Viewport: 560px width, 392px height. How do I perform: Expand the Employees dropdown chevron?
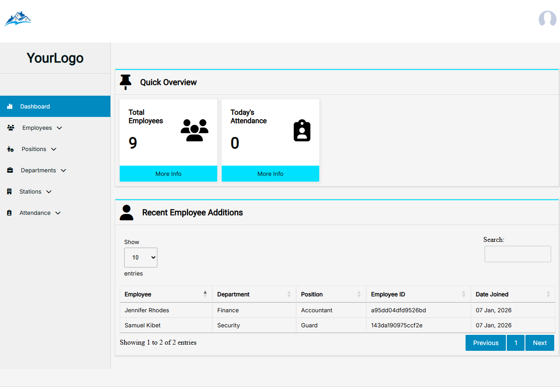pyautogui.click(x=59, y=128)
